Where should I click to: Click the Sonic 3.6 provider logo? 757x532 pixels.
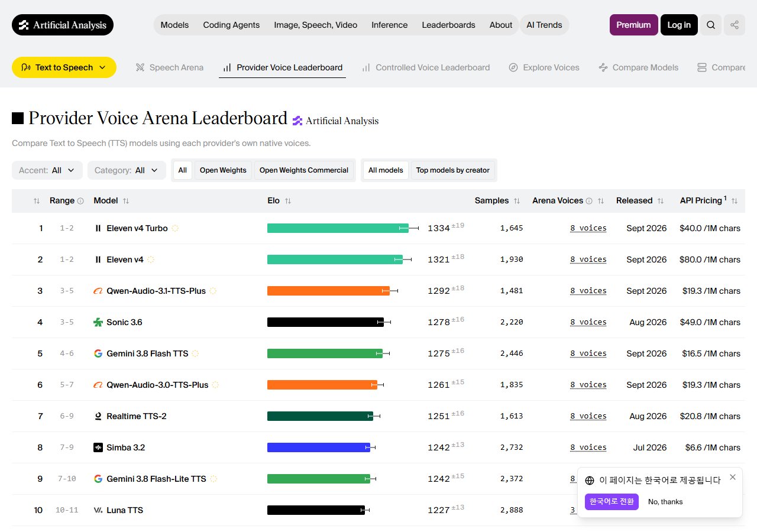click(98, 322)
